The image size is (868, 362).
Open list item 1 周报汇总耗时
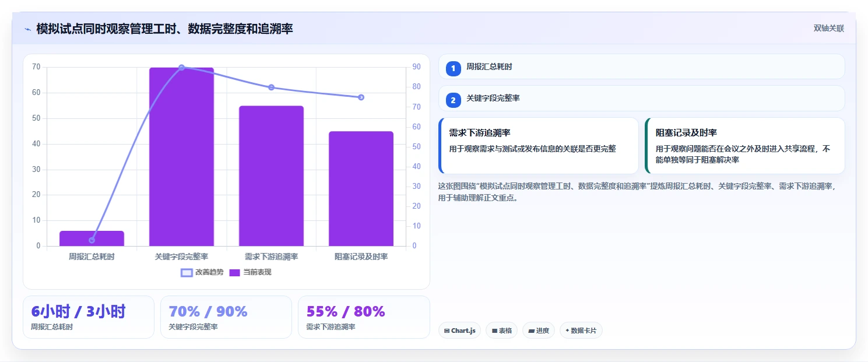coord(641,66)
